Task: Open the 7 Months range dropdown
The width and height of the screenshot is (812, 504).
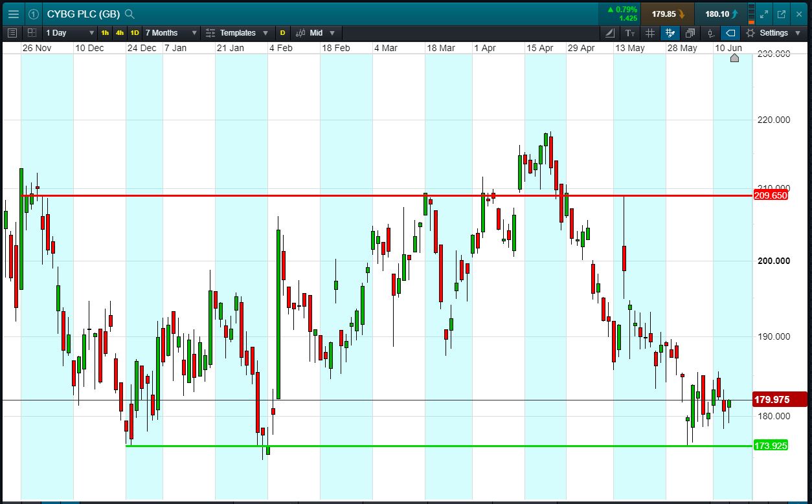Action: pyautogui.click(x=171, y=32)
